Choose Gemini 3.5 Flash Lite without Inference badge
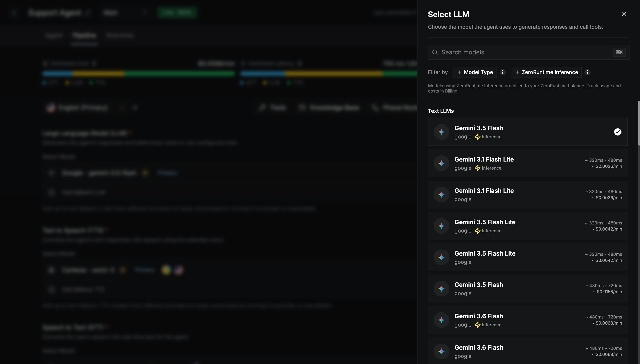This screenshot has height=364, width=640. [527, 258]
